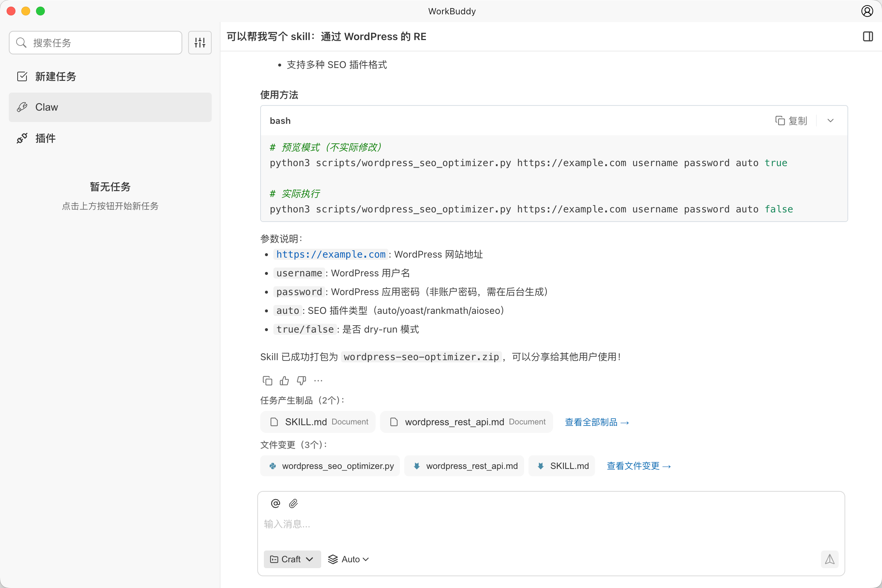Click the # 预览模式 code comment
Viewport: 882px width, 588px height.
point(326,147)
